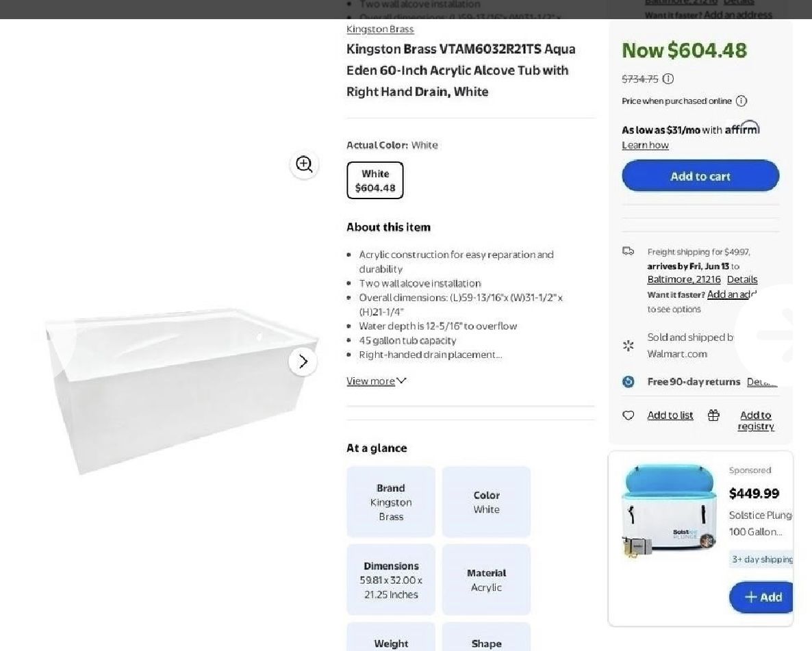The height and width of the screenshot is (651, 812).
Task: Click Baltimore, 21216 location link
Action: [x=684, y=279]
